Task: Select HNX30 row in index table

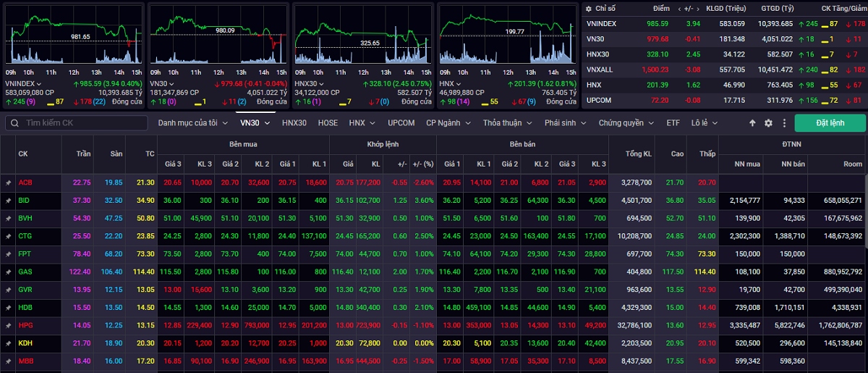Action: tap(724, 54)
